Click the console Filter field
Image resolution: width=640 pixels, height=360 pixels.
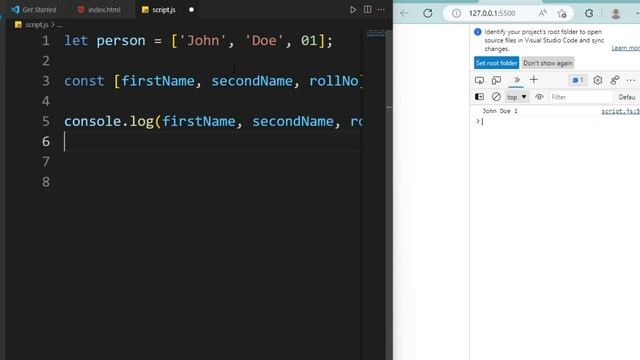point(580,97)
